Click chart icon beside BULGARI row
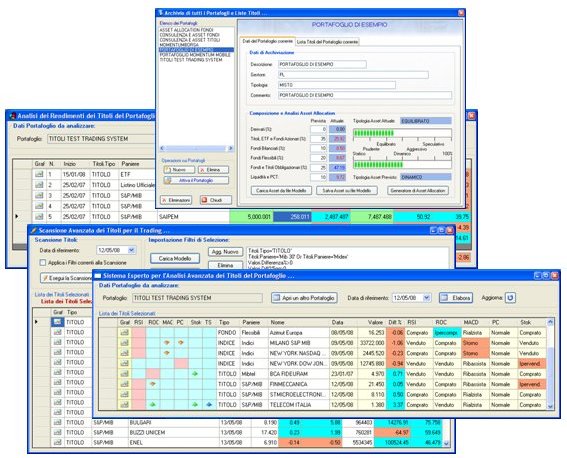The width and height of the screenshot is (567, 458). (x=57, y=422)
